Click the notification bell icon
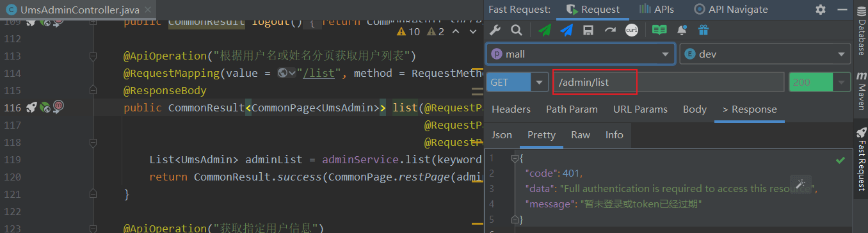The width and height of the screenshot is (868, 233). (x=682, y=30)
